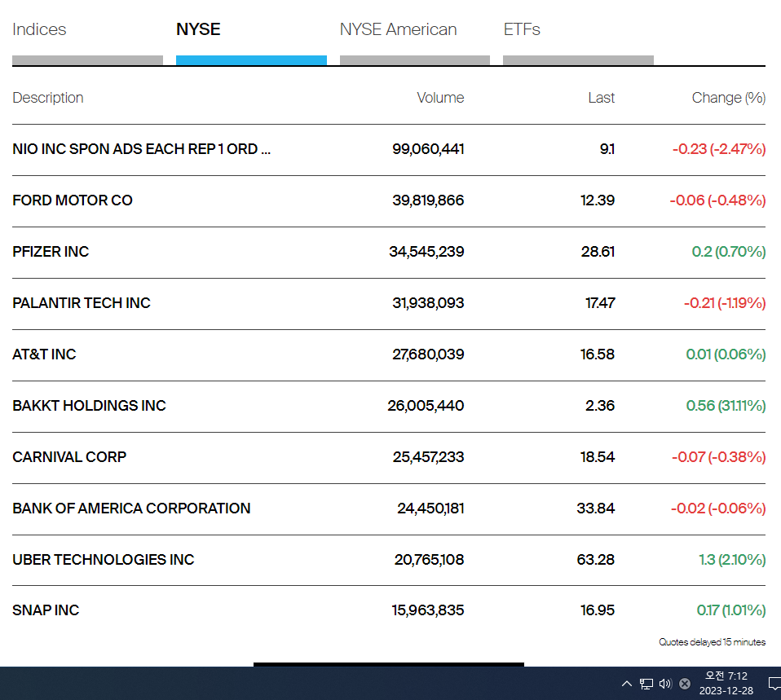Click Carnival volume 25,457,233
The width and height of the screenshot is (781, 700).
pyautogui.click(x=428, y=456)
